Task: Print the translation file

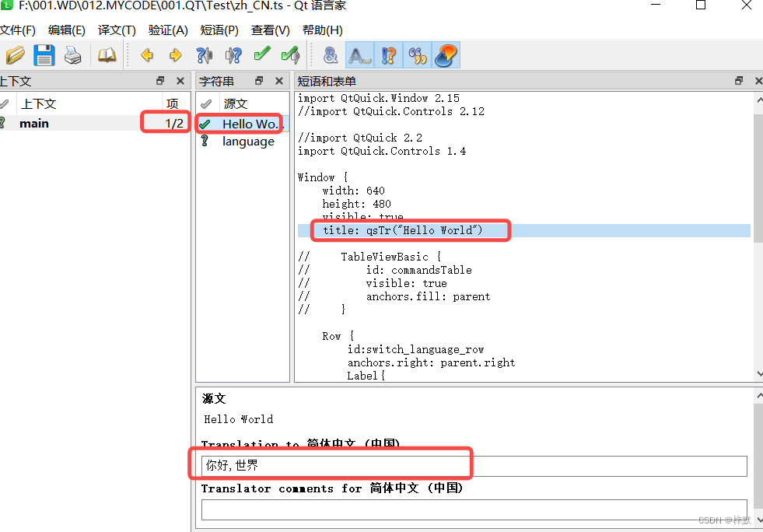Action: (73, 55)
